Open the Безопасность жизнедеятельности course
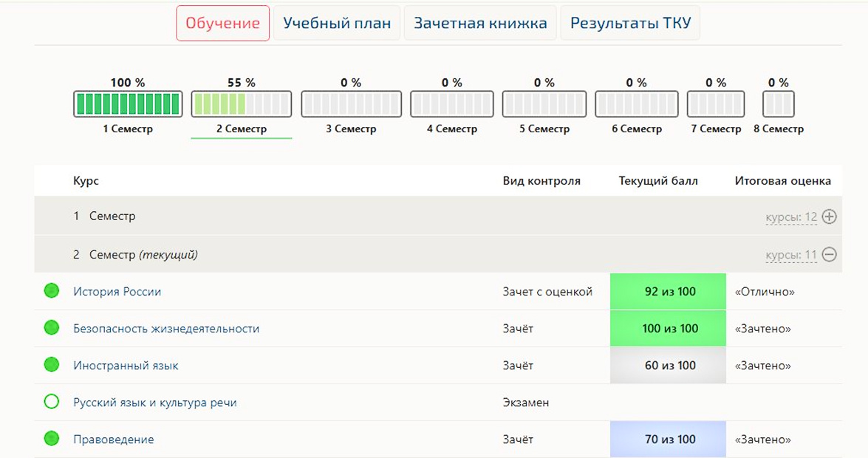 pyautogui.click(x=166, y=329)
